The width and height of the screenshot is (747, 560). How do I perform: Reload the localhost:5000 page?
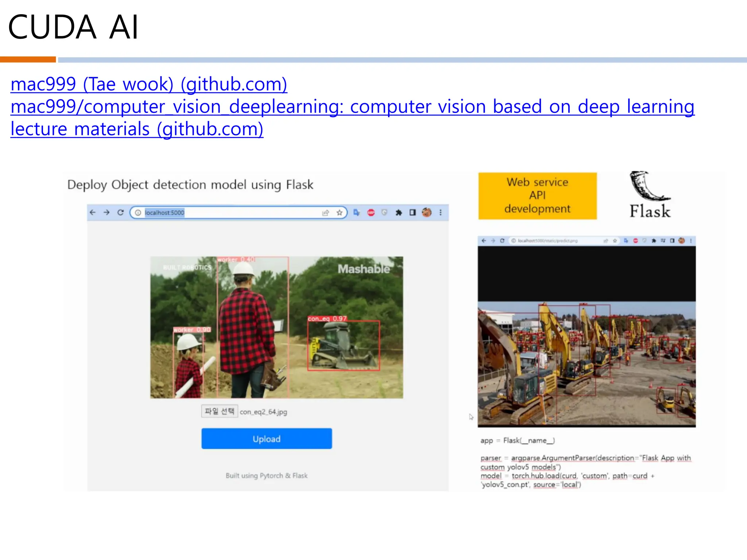pyautogui.click(x=120, y=213)
